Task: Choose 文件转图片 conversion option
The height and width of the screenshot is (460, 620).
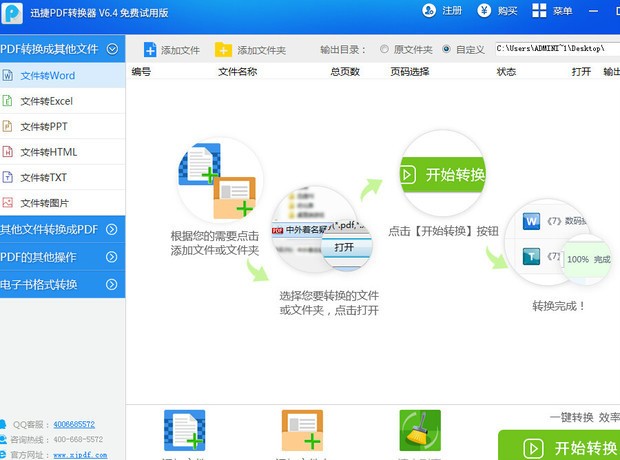Action: pos(45,203)
